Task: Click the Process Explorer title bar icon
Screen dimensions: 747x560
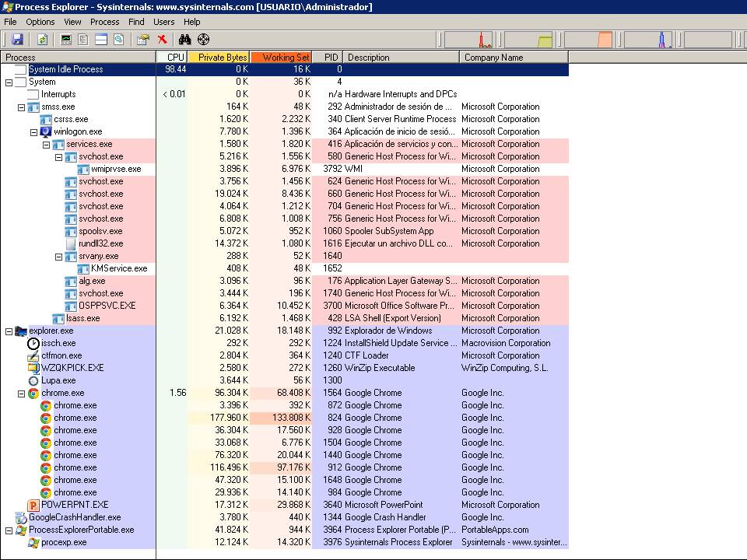Action: 7,7
